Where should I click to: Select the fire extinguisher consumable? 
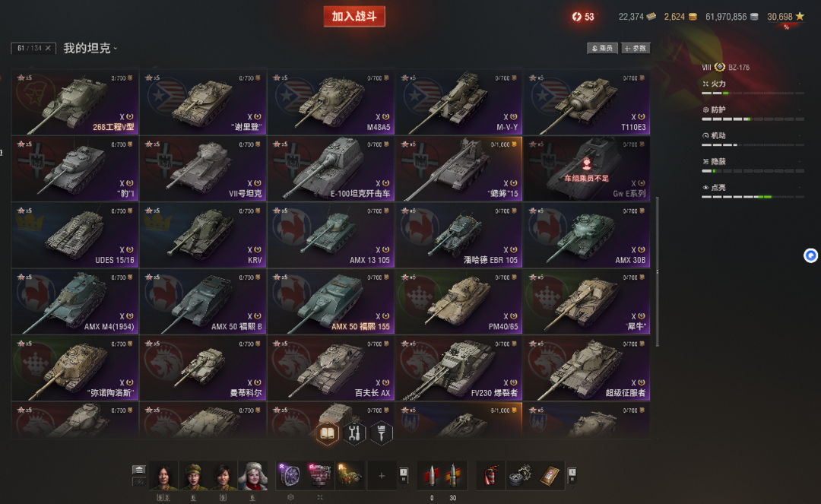pyautogui.click(x=490, y=475)
